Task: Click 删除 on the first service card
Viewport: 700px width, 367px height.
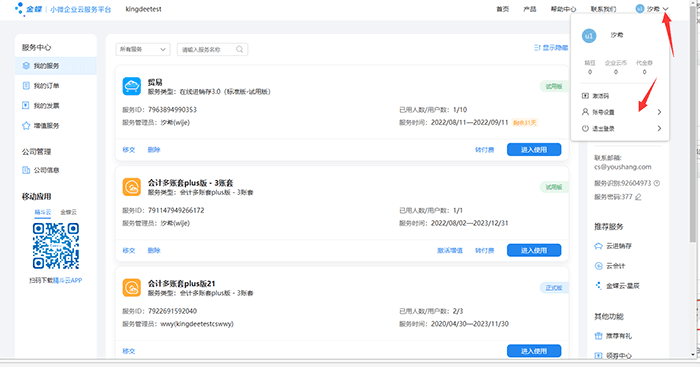Action: tap(154, 150)
